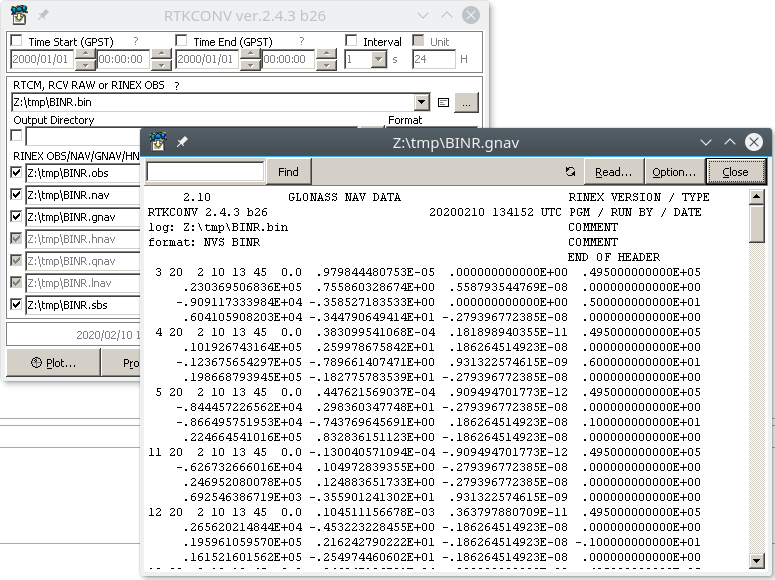Image resolution: width=775 pixels, height=580 pixels.
Task: Increase the Time Start time stepper
Action: coord(161,54)
